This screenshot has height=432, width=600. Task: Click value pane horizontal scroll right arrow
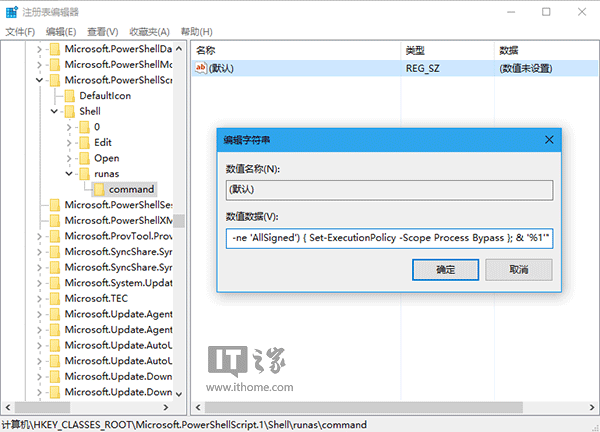click(x=592, y=408)
